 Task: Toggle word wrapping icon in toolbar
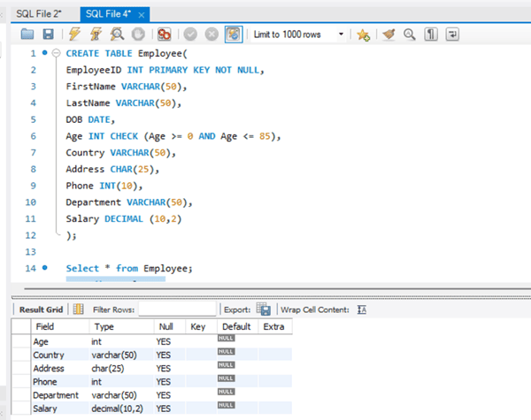(452, 34)
